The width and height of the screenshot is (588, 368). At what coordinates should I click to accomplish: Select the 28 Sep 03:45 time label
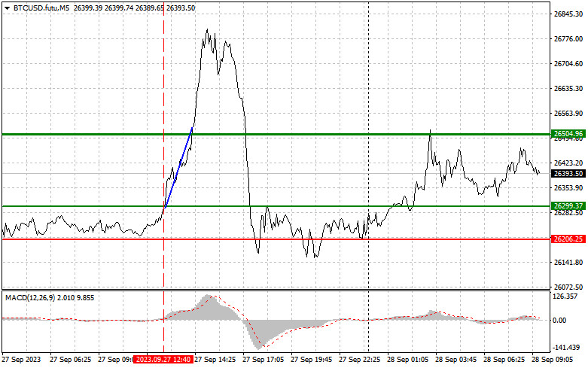point(455,360)
